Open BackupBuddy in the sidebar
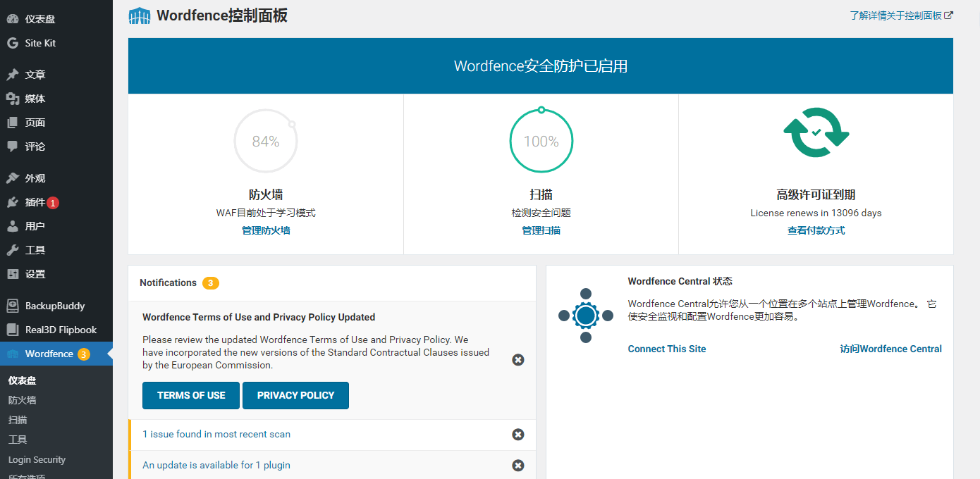The image size is (980, 479). 54,306
